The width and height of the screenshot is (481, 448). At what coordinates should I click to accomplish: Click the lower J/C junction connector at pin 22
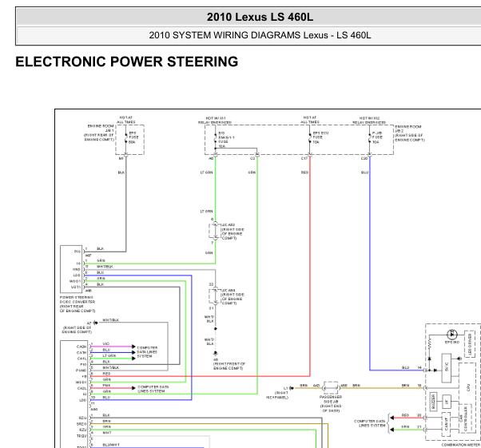click(216, 296)
